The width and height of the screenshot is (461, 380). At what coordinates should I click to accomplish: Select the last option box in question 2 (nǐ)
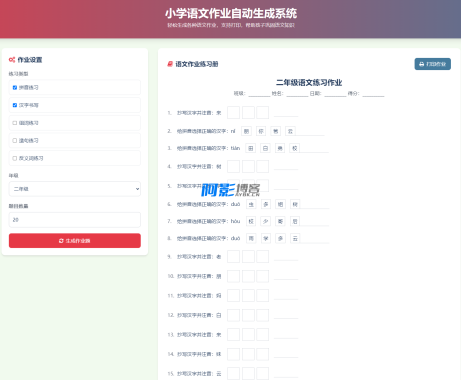(290, 131)
